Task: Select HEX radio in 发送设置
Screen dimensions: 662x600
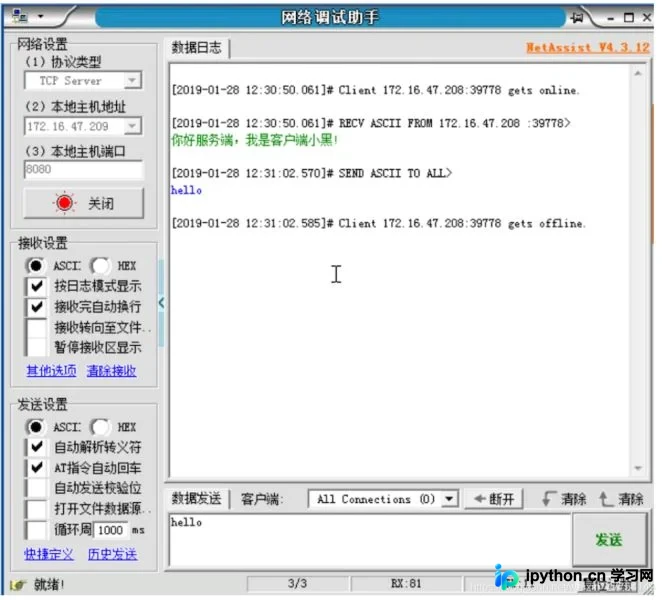Action: (100, 427)
